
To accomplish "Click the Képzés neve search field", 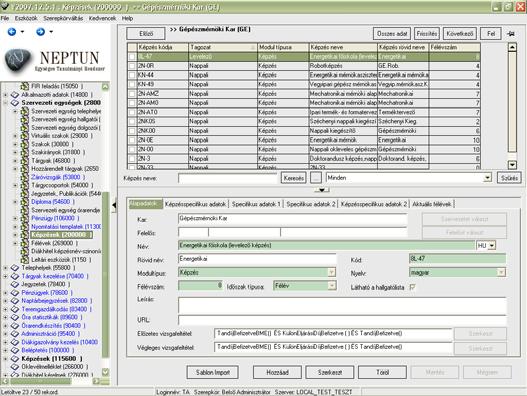I will tap(228, 178).
